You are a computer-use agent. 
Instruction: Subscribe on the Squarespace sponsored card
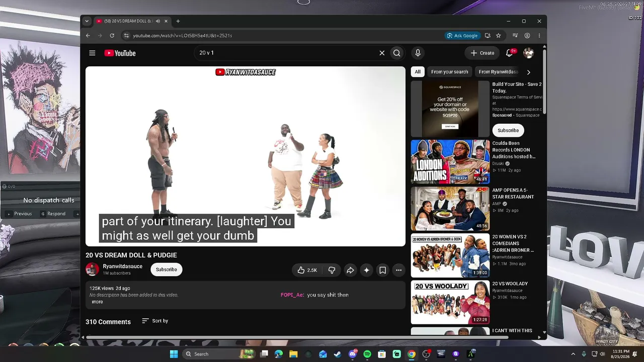coord(508,130)
